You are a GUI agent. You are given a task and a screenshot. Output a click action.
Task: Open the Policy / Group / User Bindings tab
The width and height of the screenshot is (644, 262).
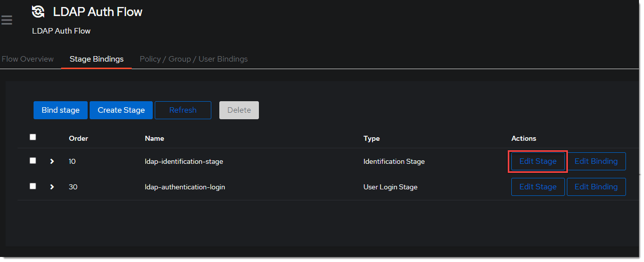click(193, 59)
